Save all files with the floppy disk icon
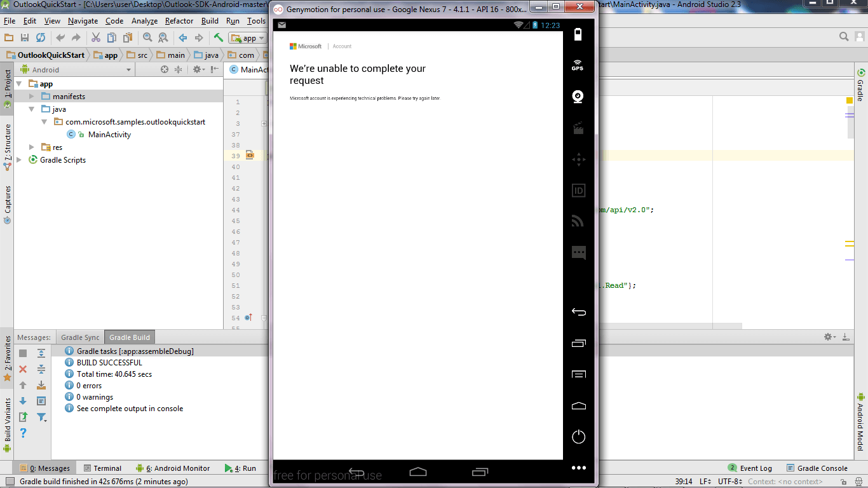This screenshot has height=488, width=868. 25,38
